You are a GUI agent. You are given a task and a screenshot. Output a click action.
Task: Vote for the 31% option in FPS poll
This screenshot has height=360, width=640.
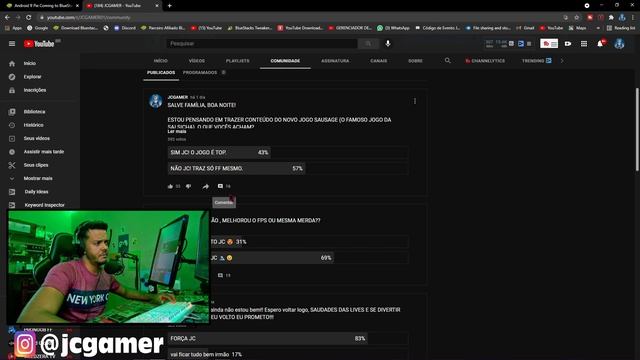coord(309,242)
